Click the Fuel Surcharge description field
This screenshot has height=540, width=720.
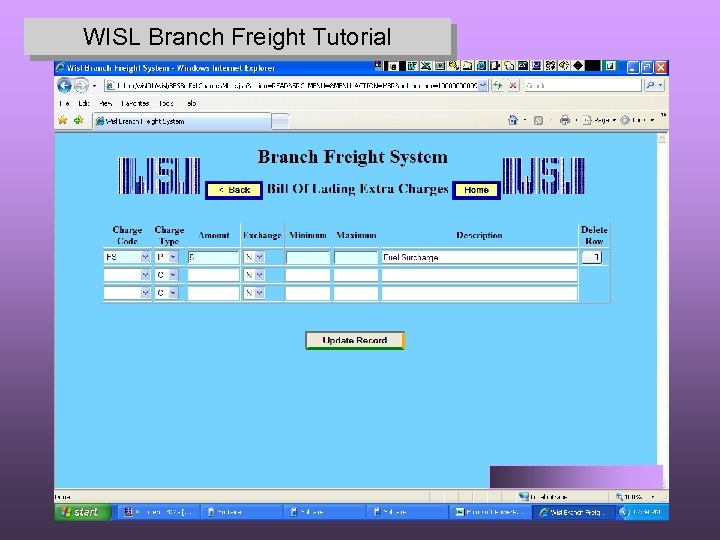479,257
